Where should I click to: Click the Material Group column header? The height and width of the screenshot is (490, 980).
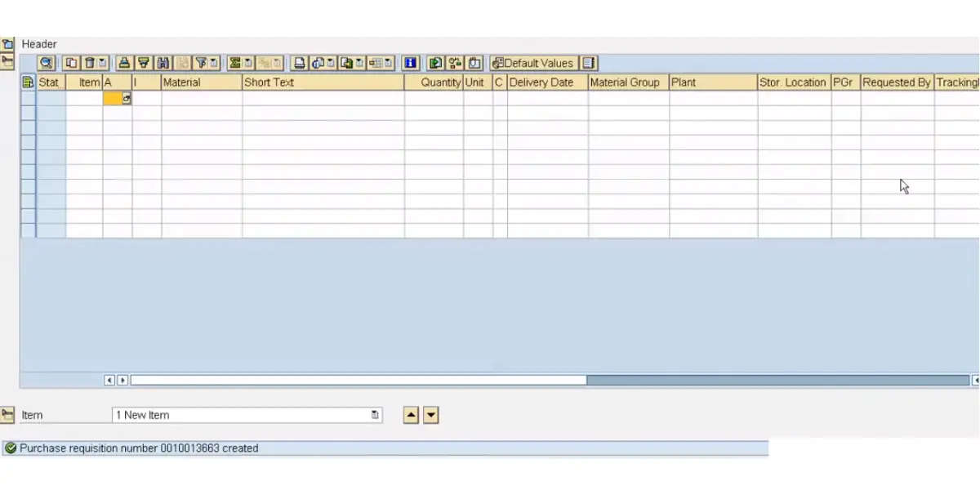click(x=629, y=82)
